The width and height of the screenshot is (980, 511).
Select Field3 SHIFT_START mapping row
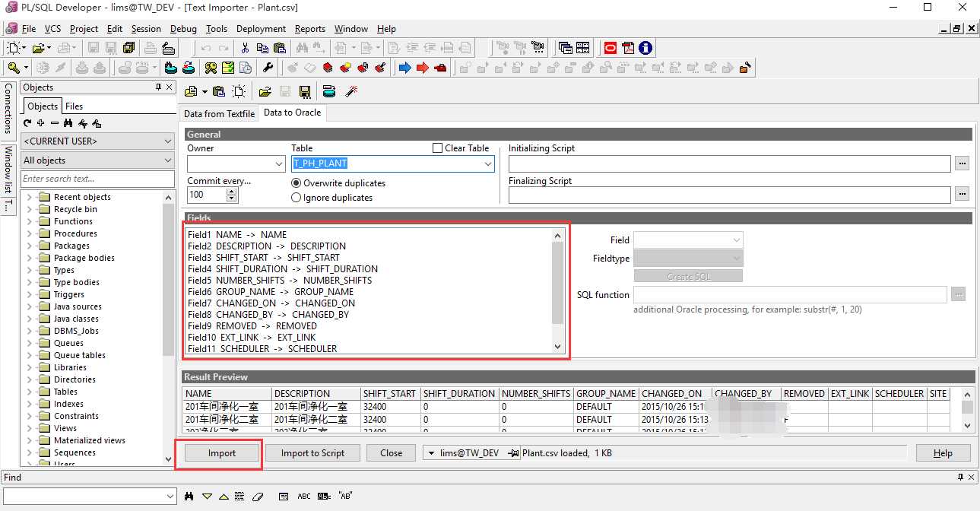pyautogui.click(x=264, y=258)
